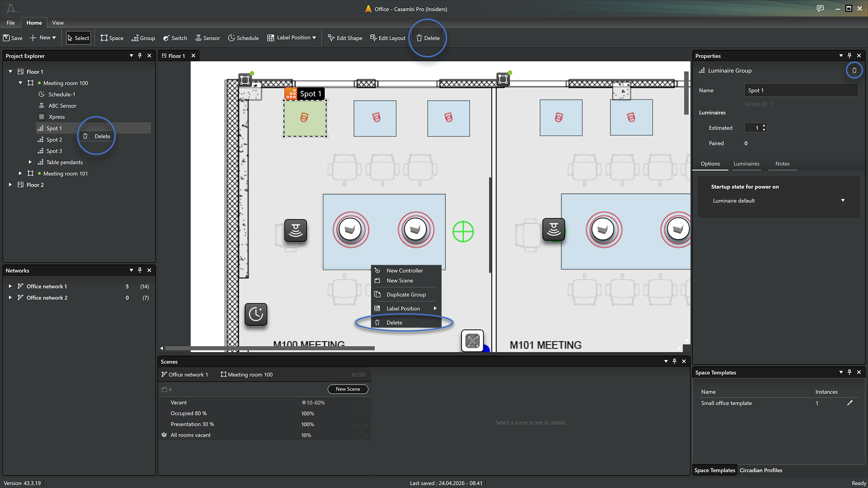Expand Office network 1 in Networks
868x488 pixels.
(x=10, y=286)
